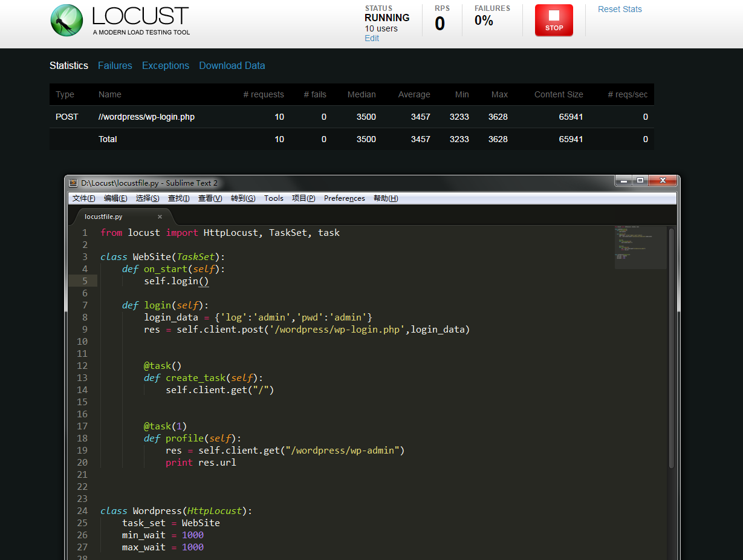Click the 'task_set = WebSite' line
The height and width of the screenshot is (560, 743).
pyautogui.click(x=171, y=523)
